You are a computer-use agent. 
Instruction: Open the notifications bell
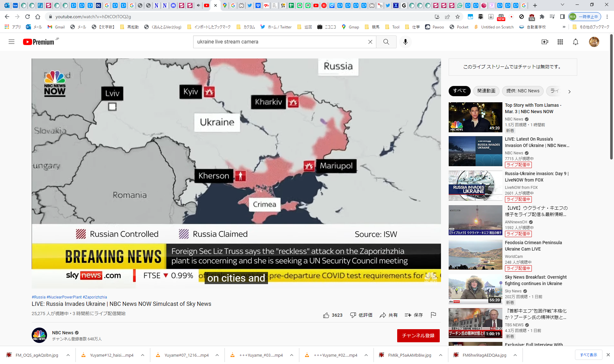pos(575,42)
